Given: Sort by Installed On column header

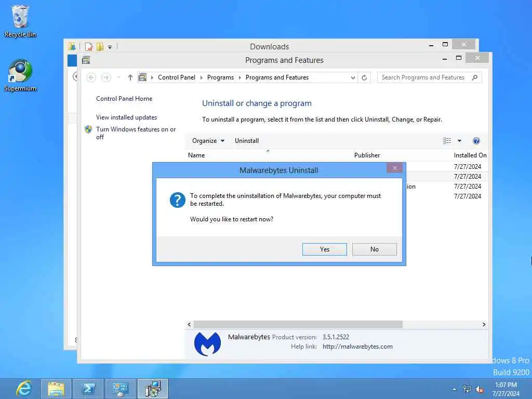Looking at the screenshot, I should pos(470,155).
